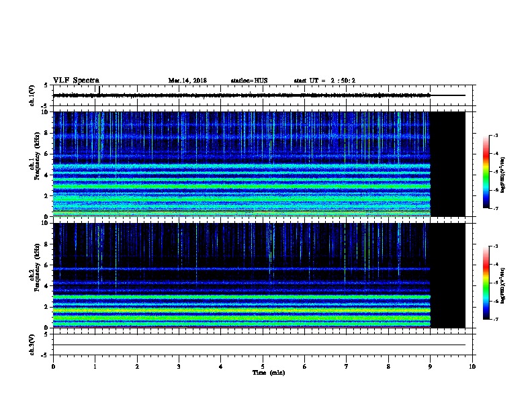Click time axis tick label "4"
532x411 pixels.
(x=221, y=367)
